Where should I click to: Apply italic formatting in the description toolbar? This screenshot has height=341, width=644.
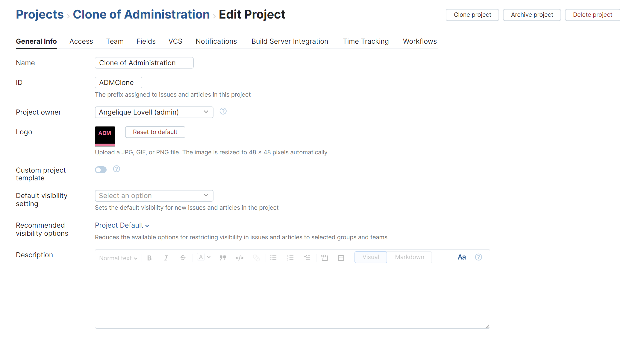[166, 258]
